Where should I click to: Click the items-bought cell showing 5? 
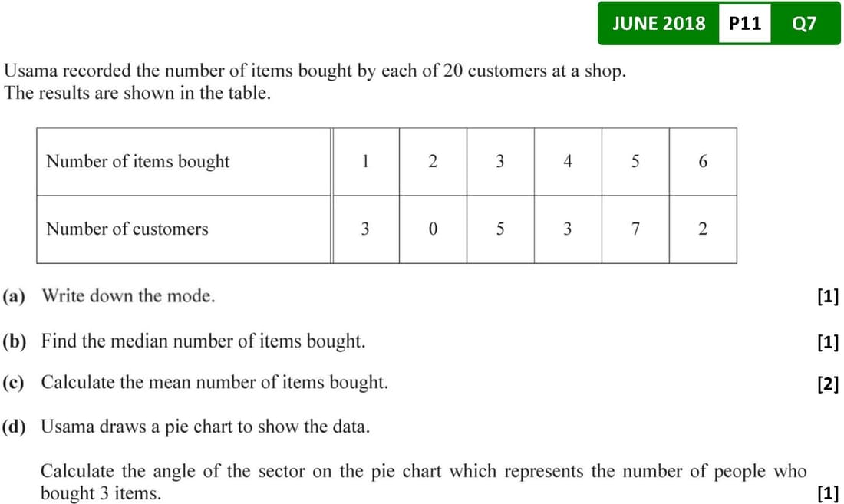(x=635, y=162)
